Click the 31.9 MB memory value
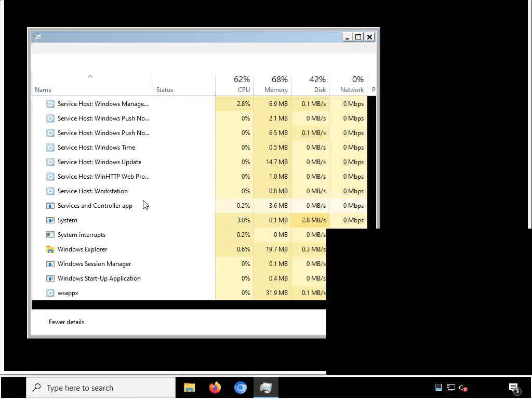 (x=277, y=293)
